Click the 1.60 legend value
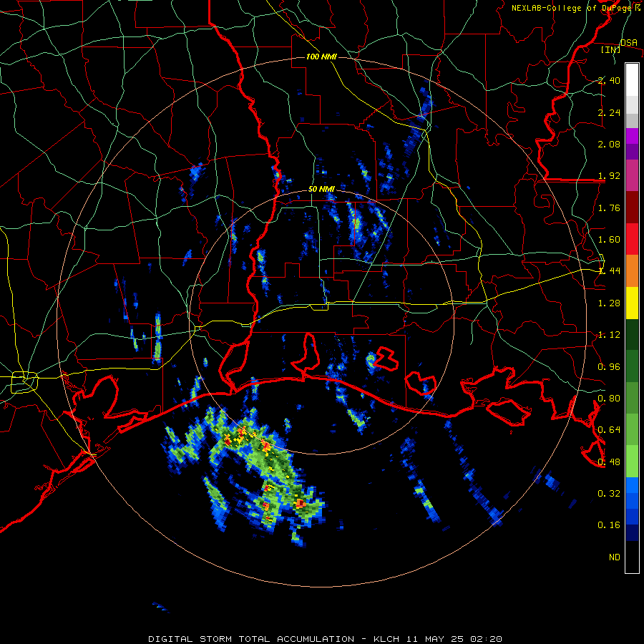Viewport: 644px width, 644px height. click(x=609, y=240)
